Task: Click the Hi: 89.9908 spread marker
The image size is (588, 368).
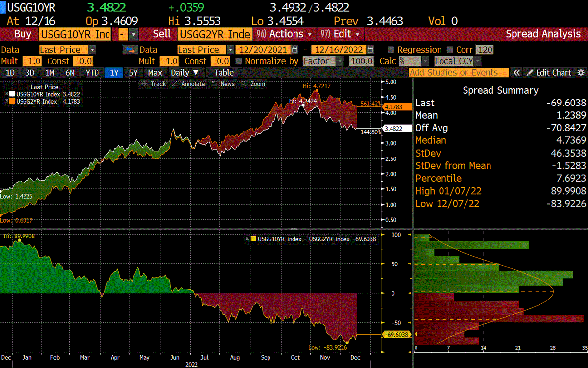Action: (20, 236)
